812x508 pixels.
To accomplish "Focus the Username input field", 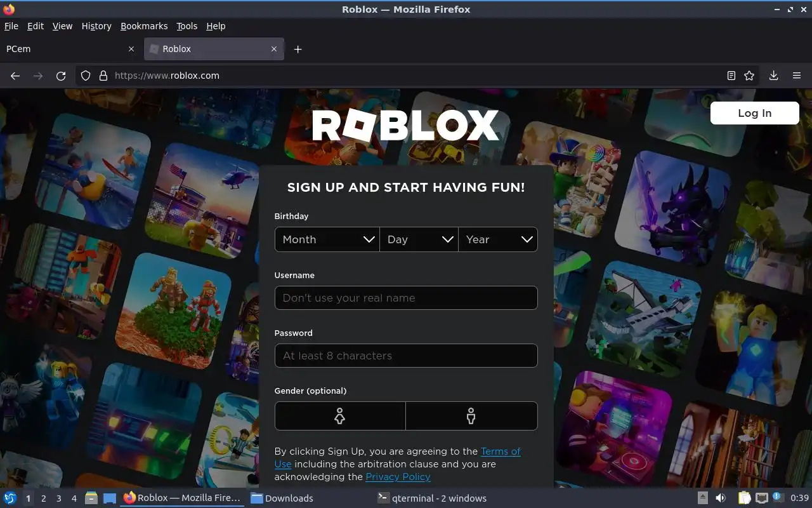I will point(406,298).
